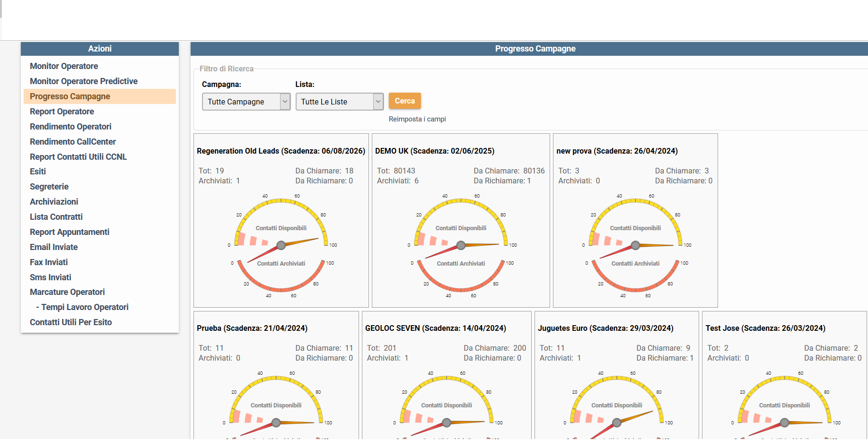The height and width of the screenshot is (440, 868).
Task: Click the gauge needle hub in Test Jose
Action: pos(784,423)
